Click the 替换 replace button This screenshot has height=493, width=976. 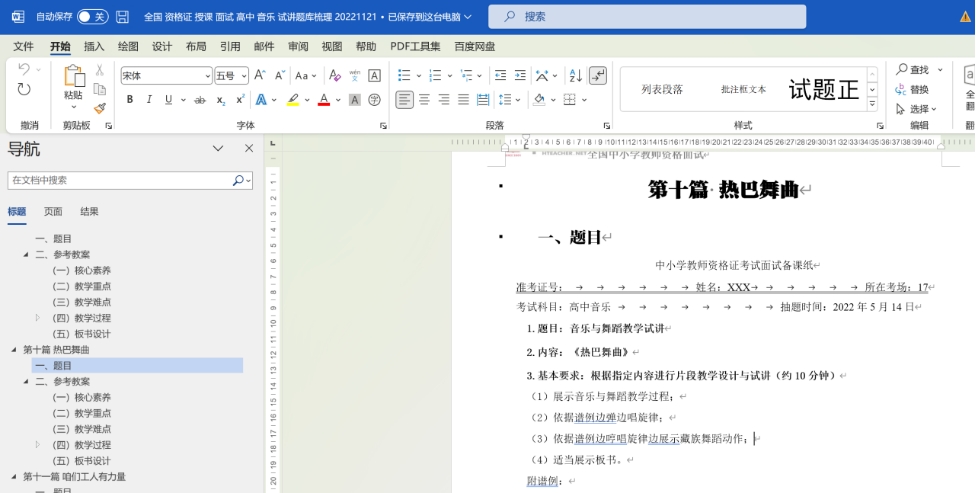point(912,89)
